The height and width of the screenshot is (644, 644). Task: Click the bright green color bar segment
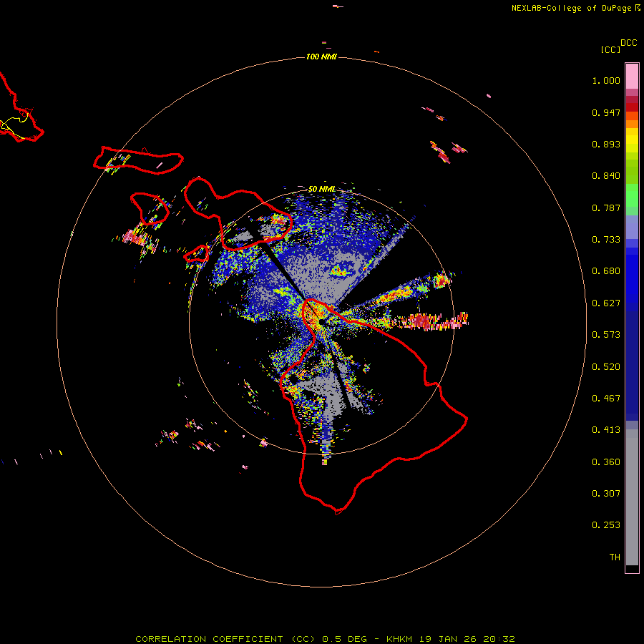pos(632,195)
